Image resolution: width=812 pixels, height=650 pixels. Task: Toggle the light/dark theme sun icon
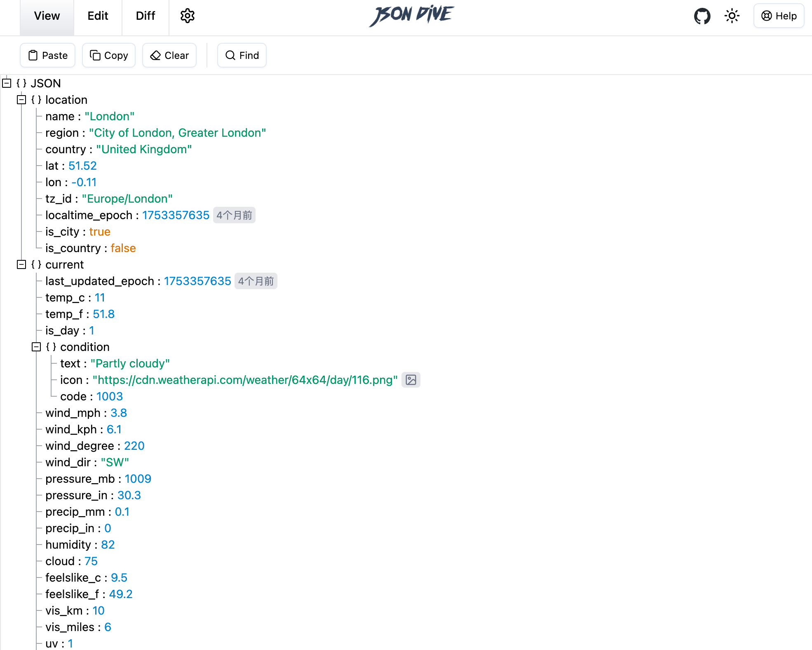(732, 16)
